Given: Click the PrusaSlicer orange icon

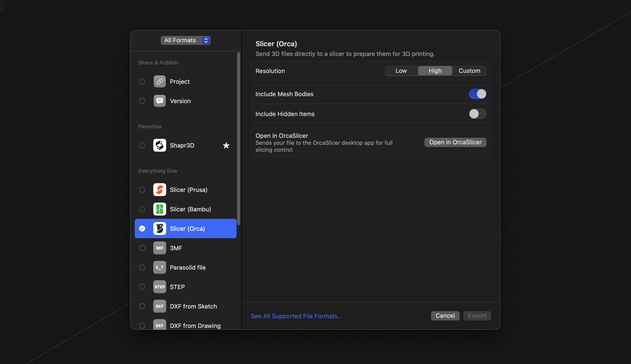Looking at the screenshot, I should [160, 190].
